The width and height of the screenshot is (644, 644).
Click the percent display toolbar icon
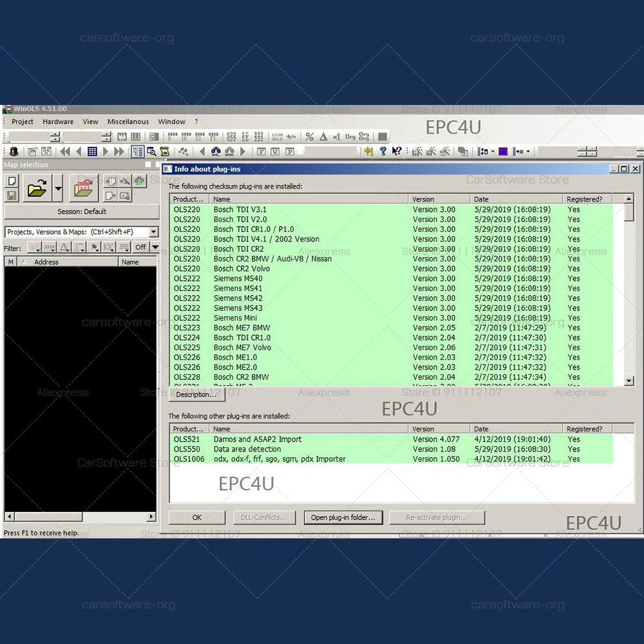[x=309, y=137]
